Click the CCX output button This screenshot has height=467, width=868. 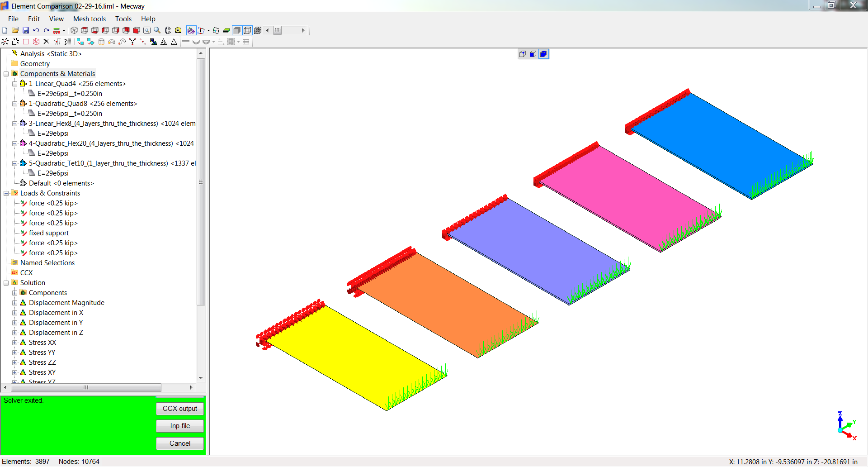(x=179, y=409)
